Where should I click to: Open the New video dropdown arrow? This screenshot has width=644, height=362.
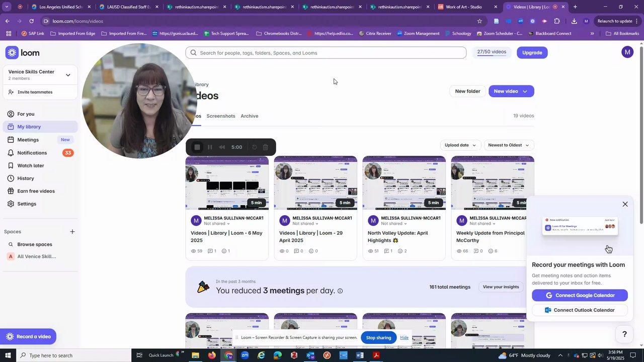click(525, 92)
